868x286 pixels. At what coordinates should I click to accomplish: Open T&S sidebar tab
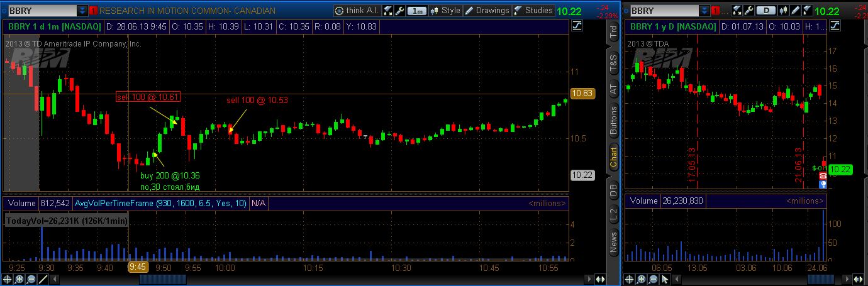point(613,62)
